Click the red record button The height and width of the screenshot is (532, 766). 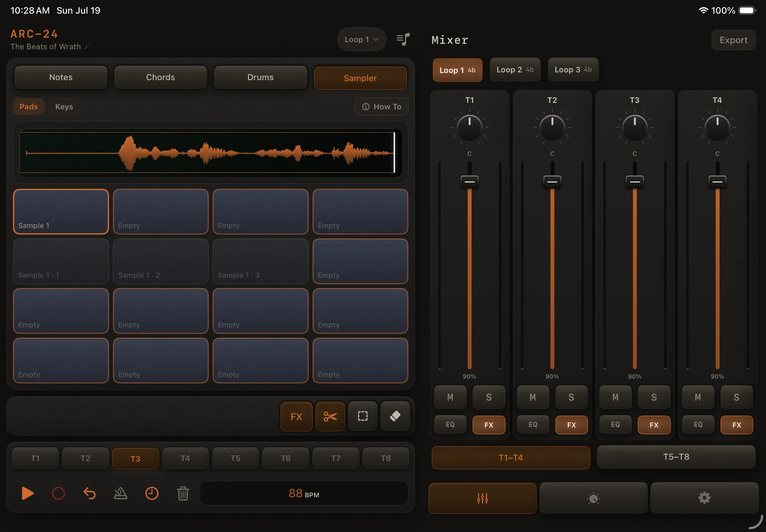(x=58, y=493)
